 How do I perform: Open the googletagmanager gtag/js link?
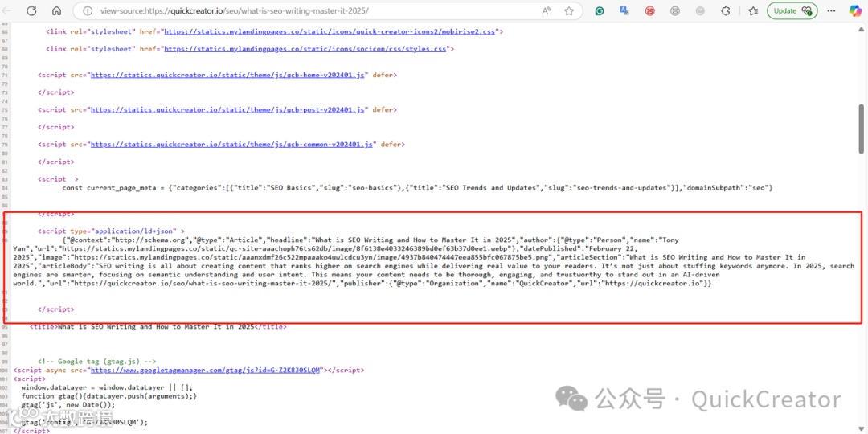pyautogui.click(x=206, y=370)
